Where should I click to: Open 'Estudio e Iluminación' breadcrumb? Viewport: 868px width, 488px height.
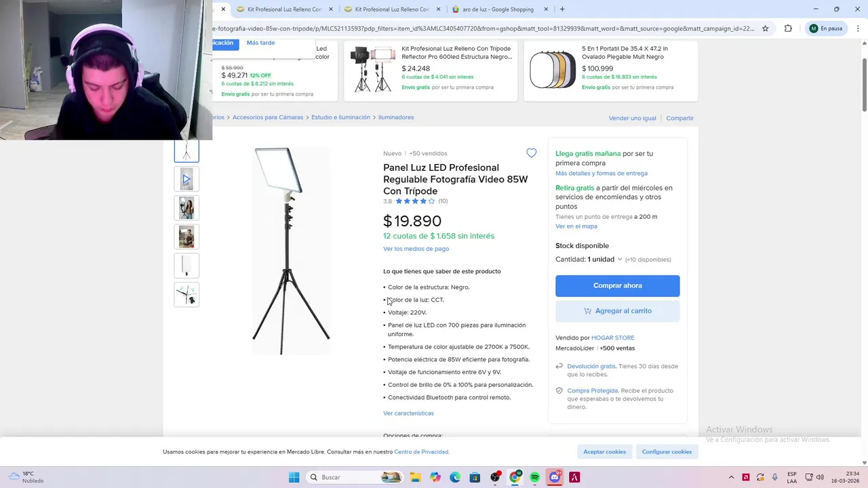[x=340, y=117]
